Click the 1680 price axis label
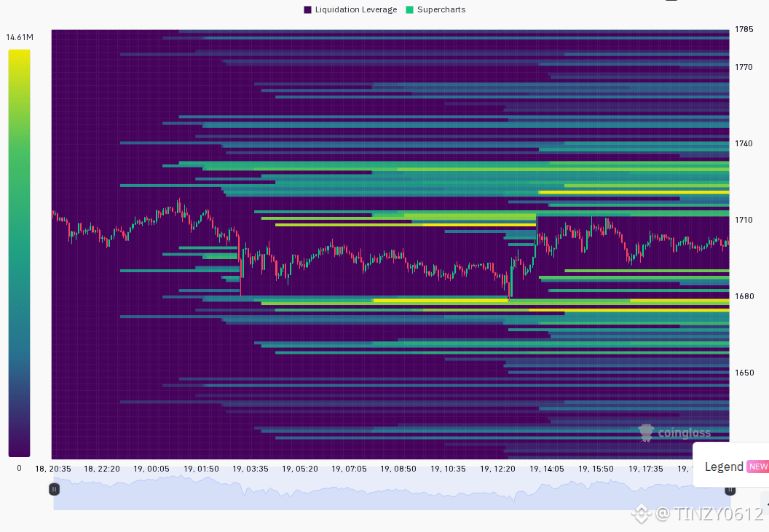The height and width of the screenshot is (532, 769). click(744, 296)
